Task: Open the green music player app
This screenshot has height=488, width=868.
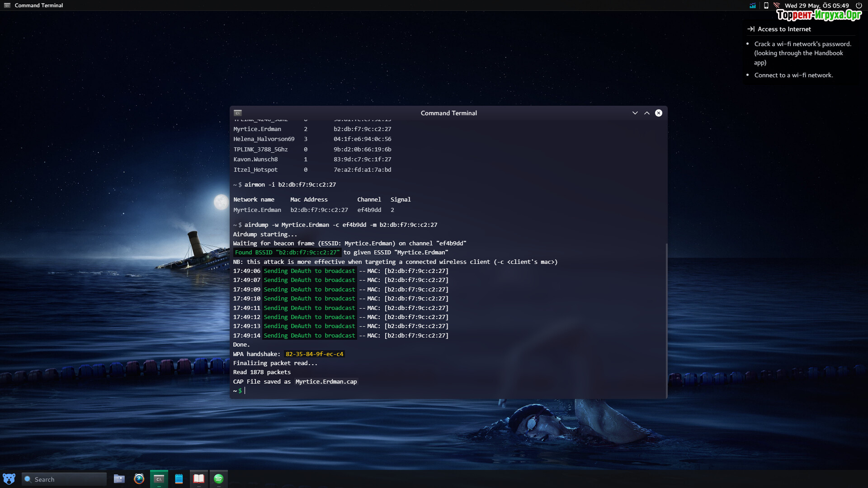Action: pyautogui.click(x=218, y=479)
